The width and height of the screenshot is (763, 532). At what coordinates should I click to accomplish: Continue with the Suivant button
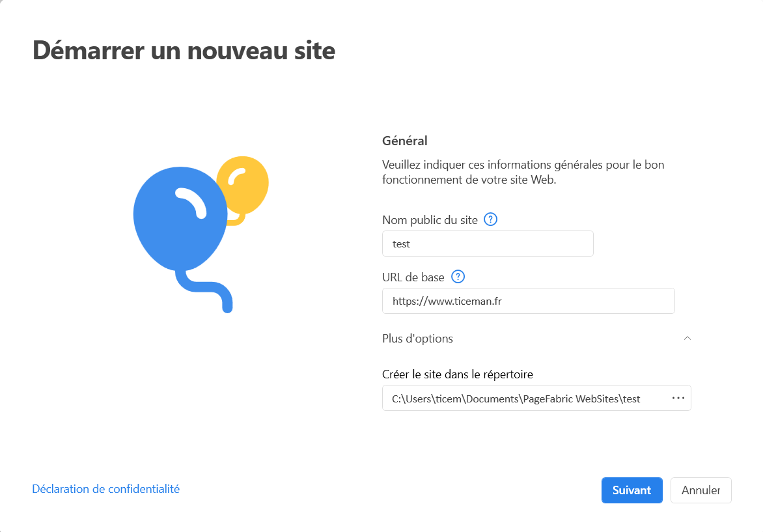pos(631,490)
